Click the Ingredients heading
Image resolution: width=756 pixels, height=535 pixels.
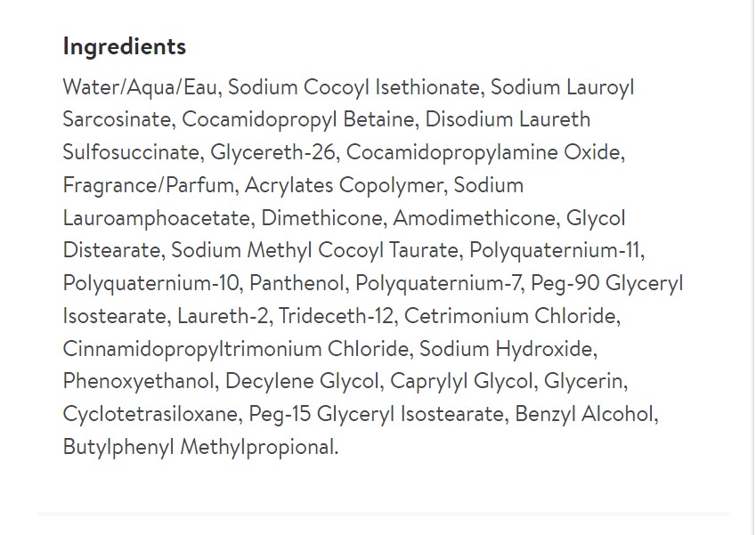[x=124, y=47]
